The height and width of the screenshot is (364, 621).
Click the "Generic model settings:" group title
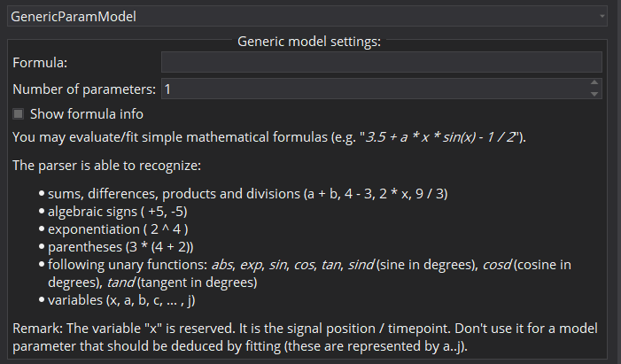coord(309,42)
